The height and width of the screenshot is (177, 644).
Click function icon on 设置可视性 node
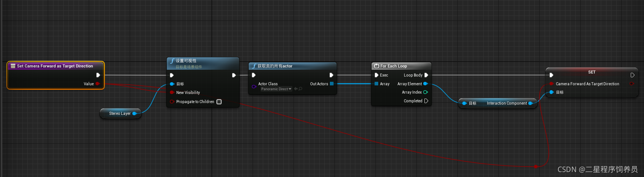172,61
